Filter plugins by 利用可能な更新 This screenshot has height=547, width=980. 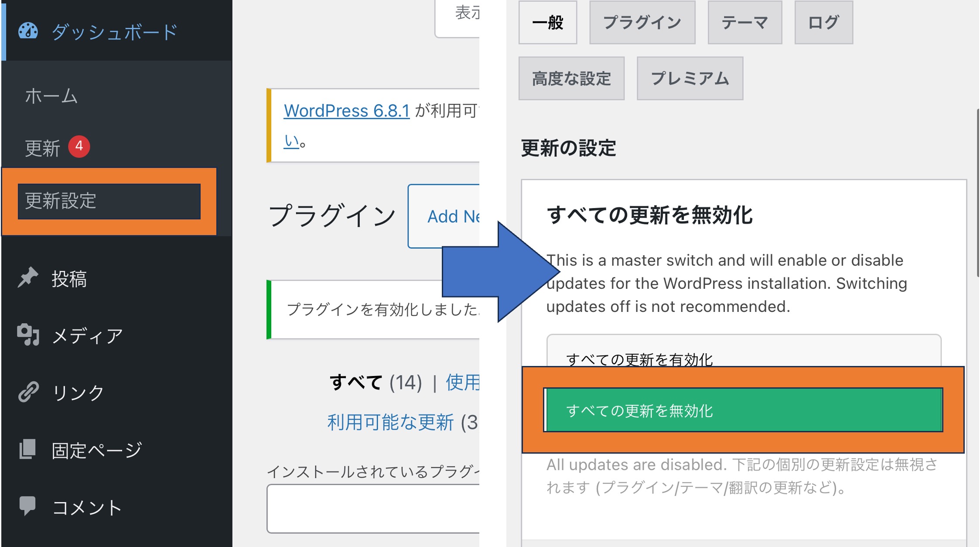pyautogui.click(x=391, y=422)
